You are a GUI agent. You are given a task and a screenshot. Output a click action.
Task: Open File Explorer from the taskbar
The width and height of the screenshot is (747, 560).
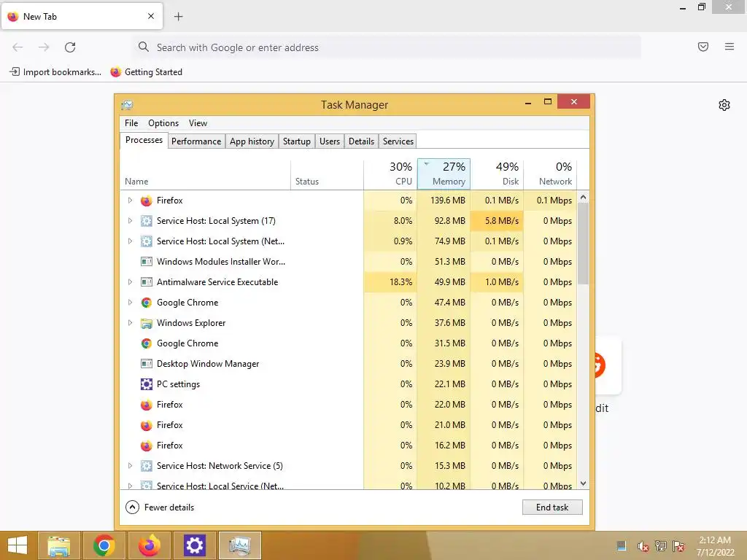click(x=58, y=545)
